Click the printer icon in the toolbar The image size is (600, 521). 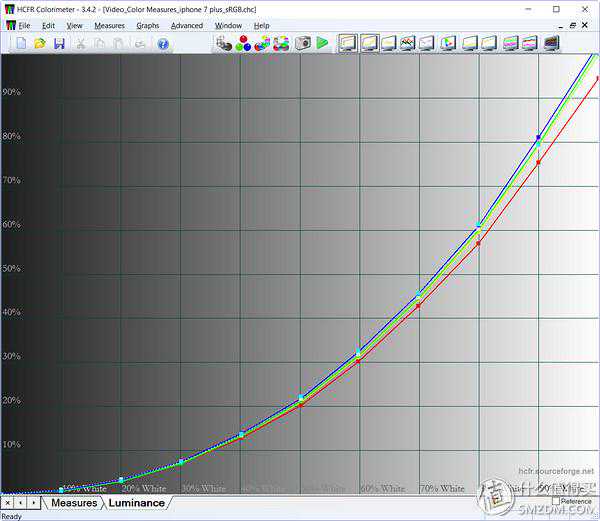pyautogui.click(x=140, y=43)
